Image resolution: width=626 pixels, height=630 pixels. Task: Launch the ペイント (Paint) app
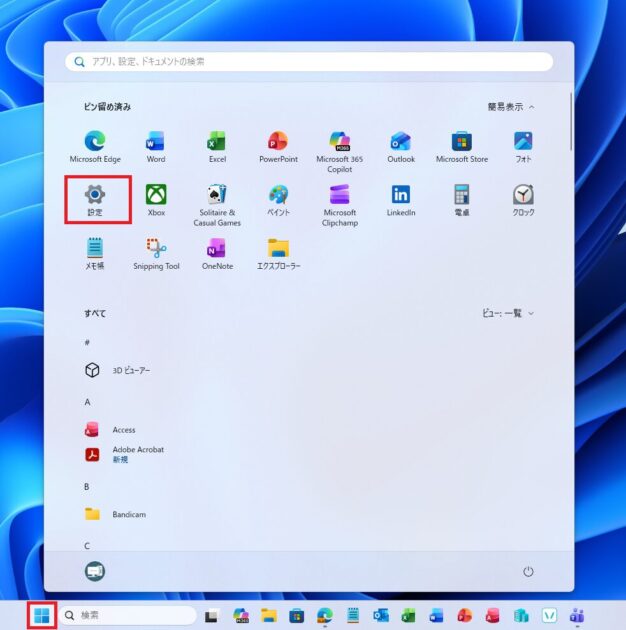pyautogui.click(x=278, y=200)
